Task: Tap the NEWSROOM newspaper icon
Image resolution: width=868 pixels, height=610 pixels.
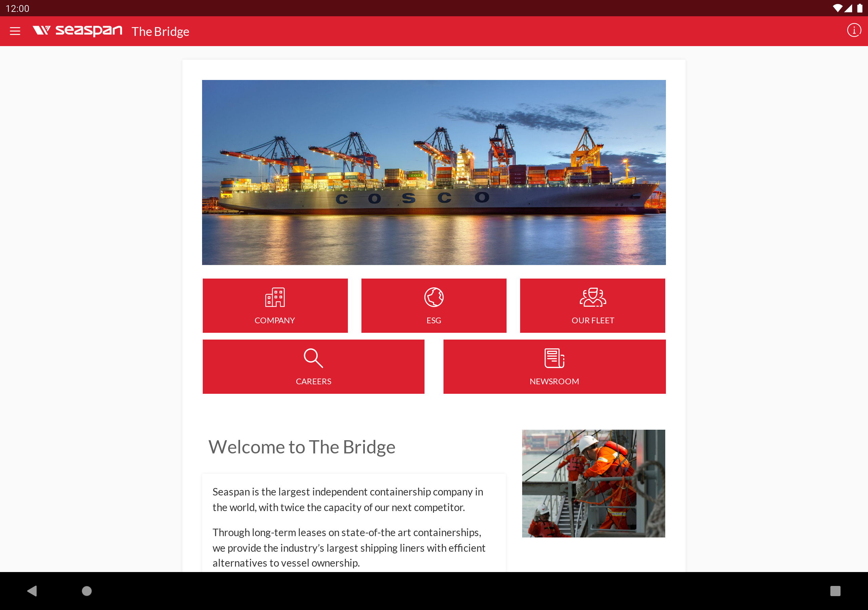Action: (x=554, y=358)
